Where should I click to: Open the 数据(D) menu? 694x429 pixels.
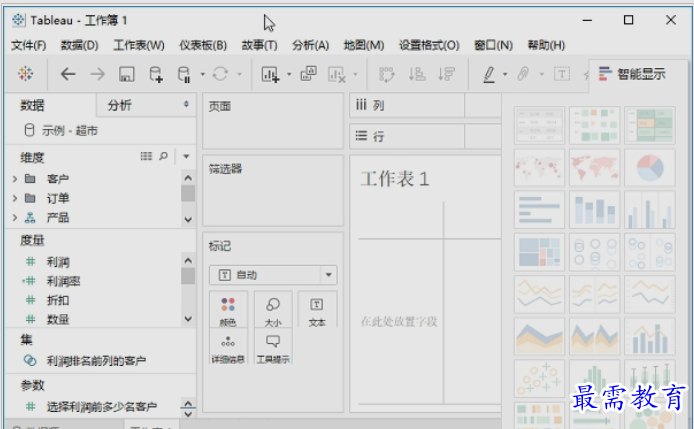click(79, 45)
